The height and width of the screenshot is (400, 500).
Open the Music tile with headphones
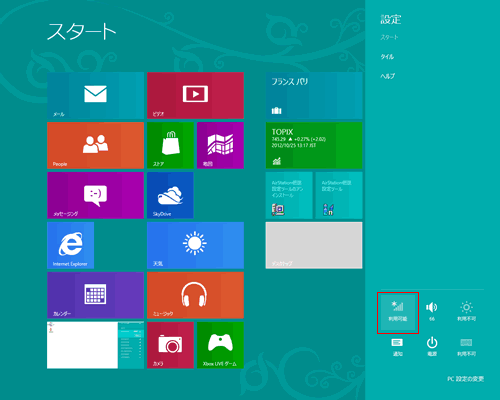[195, 295]
